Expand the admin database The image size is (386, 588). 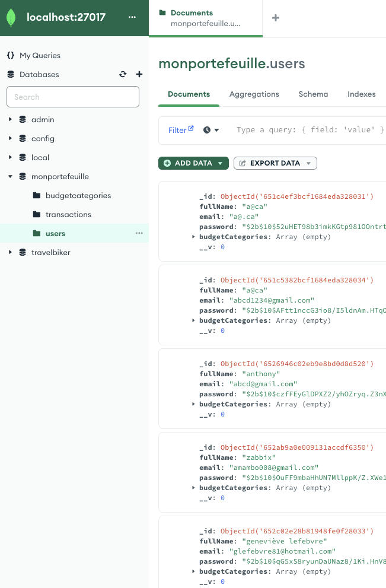click(x=10, y=119)
